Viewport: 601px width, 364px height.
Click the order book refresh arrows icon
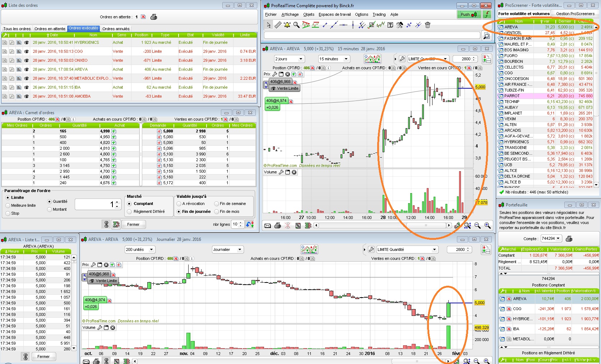tap(250, 224)
